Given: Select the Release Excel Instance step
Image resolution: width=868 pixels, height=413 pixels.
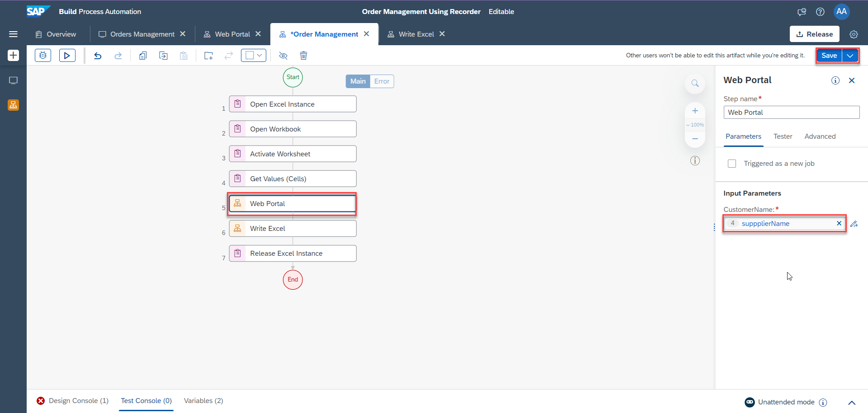Looking at the screenshot, I should pyautogui.click(x=292, y=253).
